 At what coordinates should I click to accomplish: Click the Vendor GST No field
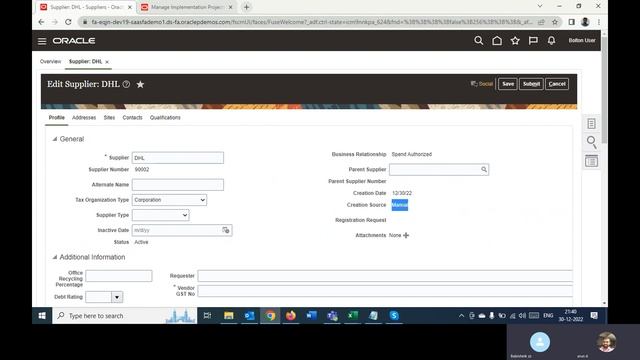pyautogui.click(x=385, y=291)
